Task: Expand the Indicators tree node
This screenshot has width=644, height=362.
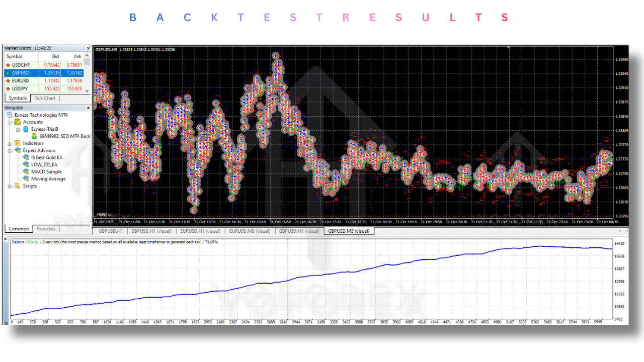Action: click(x=10, y=143)
